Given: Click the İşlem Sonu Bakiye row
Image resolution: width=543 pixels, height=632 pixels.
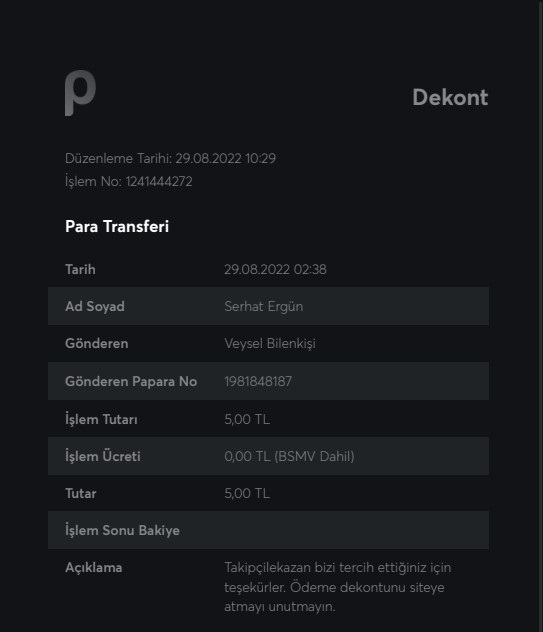Looking at the screenshot, I should coord(268,530).
